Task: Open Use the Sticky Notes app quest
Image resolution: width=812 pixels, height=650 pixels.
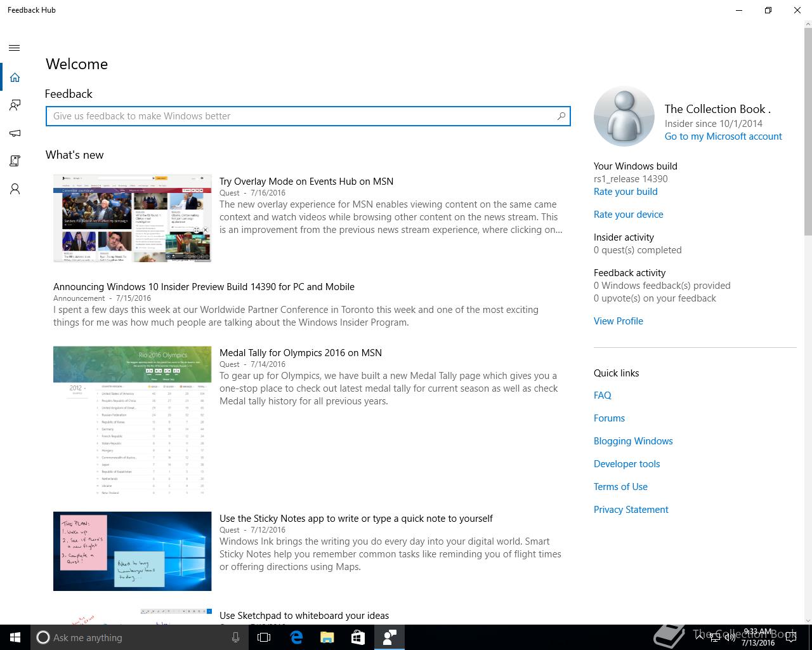Action: pyautogui.click(x=356, y=519)
